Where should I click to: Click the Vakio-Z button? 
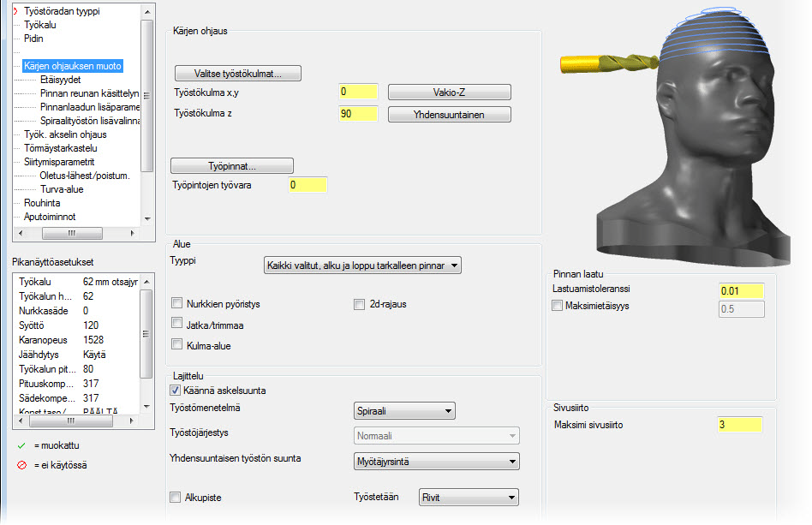450,92
